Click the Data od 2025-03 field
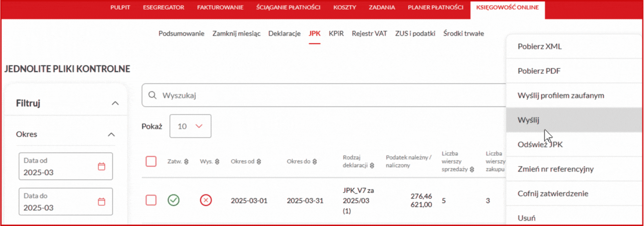644x226 pixels. 66,166
